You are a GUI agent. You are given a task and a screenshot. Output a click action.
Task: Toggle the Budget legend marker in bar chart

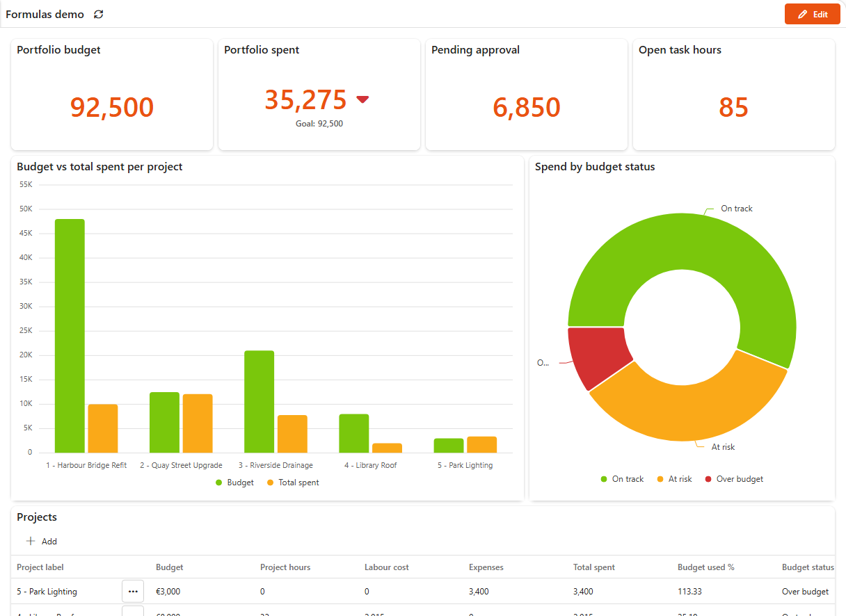[218, 483]
